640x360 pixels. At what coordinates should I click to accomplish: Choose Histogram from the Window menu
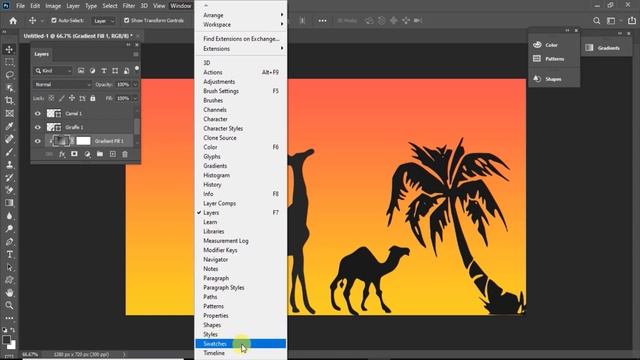coord(241,175)
